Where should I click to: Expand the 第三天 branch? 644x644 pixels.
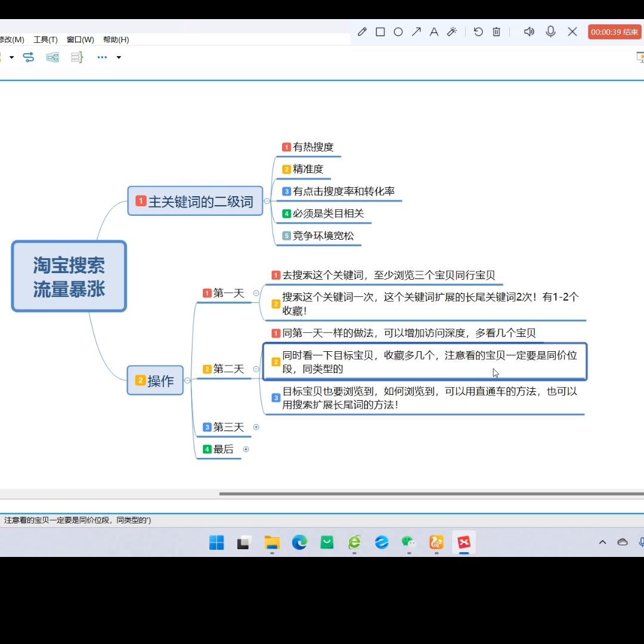(256, 427)
